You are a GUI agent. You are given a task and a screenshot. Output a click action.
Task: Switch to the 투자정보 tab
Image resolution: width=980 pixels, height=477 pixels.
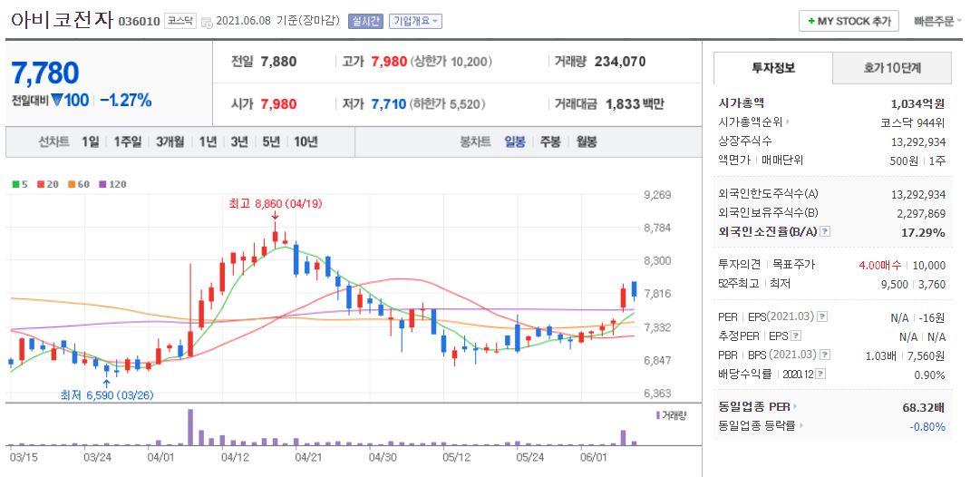pyautogui.click(x=773, y=68)
